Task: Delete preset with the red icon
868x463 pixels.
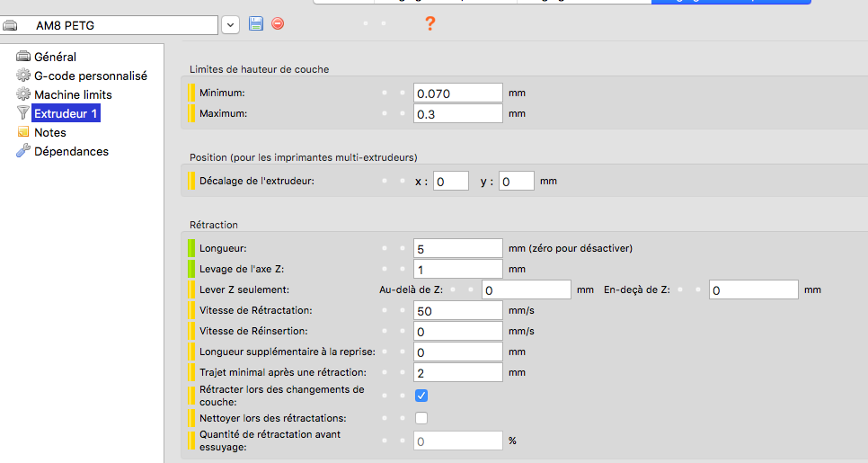Action: coord(278,24)
